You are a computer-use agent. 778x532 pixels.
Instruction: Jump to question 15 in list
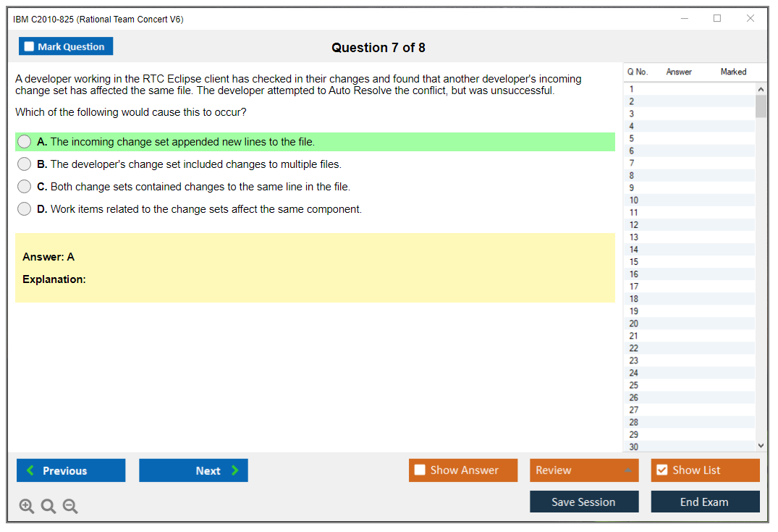click(634, 262)
